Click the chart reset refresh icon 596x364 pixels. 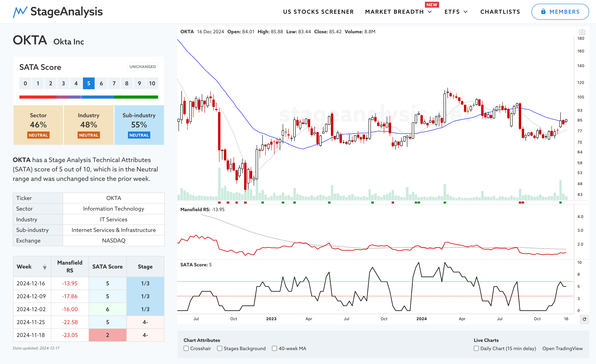click(584, 319)
